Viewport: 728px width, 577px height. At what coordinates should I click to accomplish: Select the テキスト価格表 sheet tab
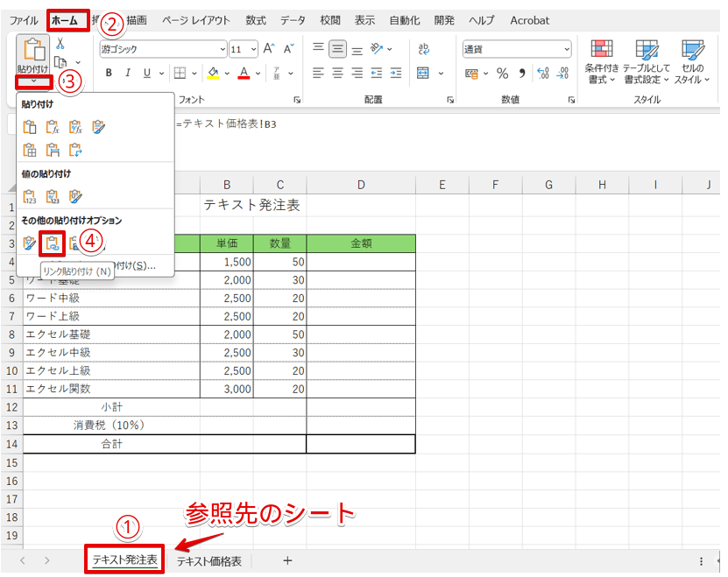coord(209,561)
